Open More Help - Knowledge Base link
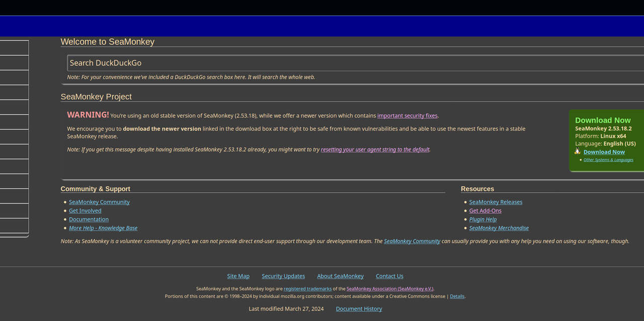Screen dimensions: 644x321 (103, 228)
